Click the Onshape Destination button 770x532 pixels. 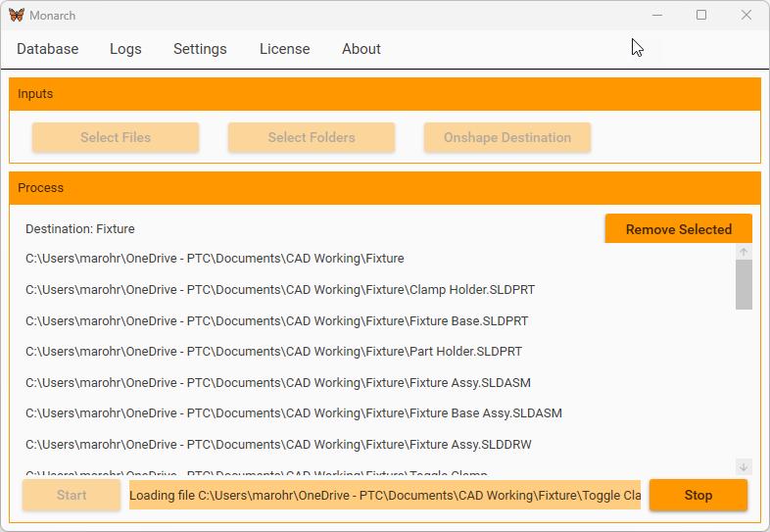(x=506, y=137)
